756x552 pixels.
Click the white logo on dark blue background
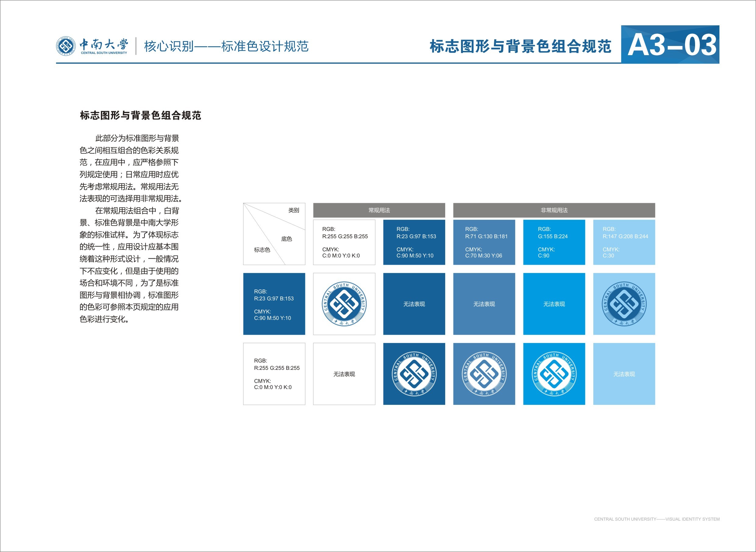(414, 373)
